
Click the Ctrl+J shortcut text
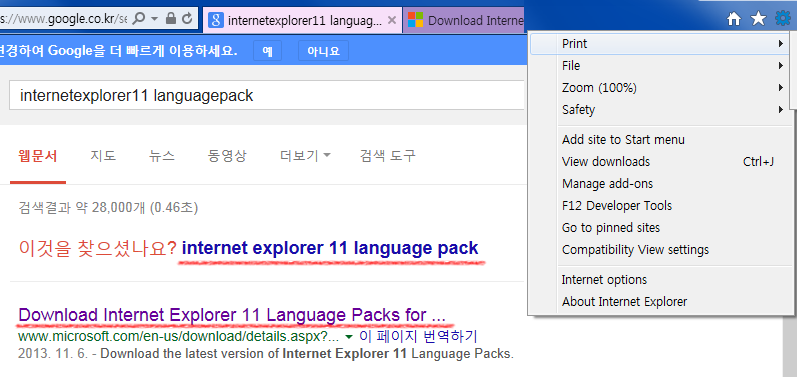pos(758,162)
